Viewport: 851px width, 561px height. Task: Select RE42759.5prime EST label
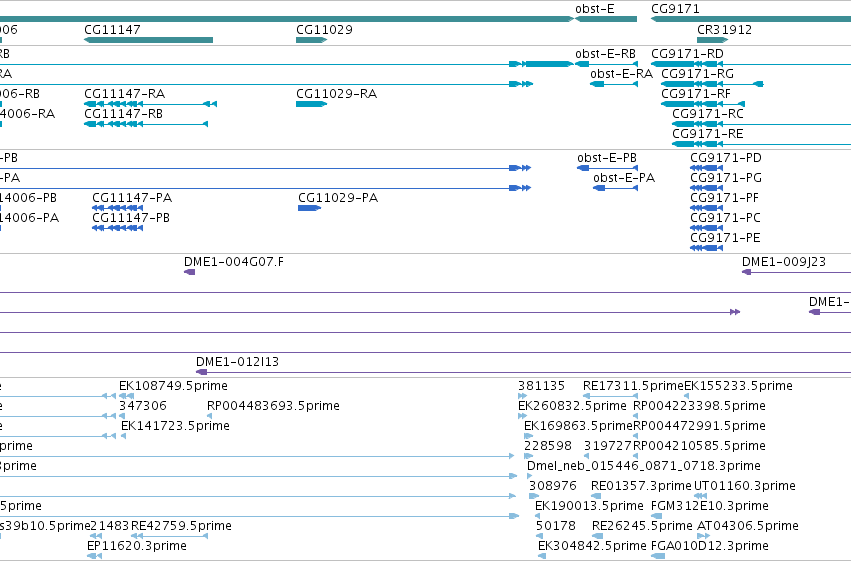(x=181, y=526)
